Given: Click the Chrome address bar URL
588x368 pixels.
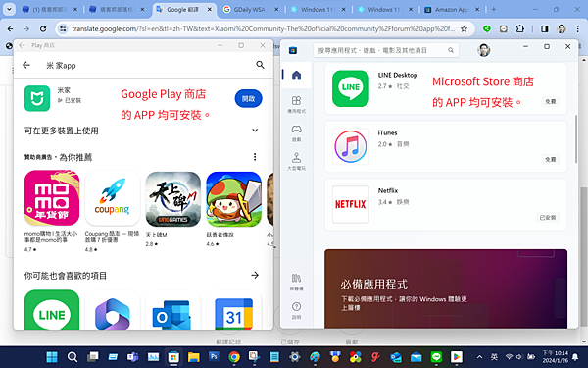Looking at the screenshot, I should pyautogui.click(x=263, y=28).
